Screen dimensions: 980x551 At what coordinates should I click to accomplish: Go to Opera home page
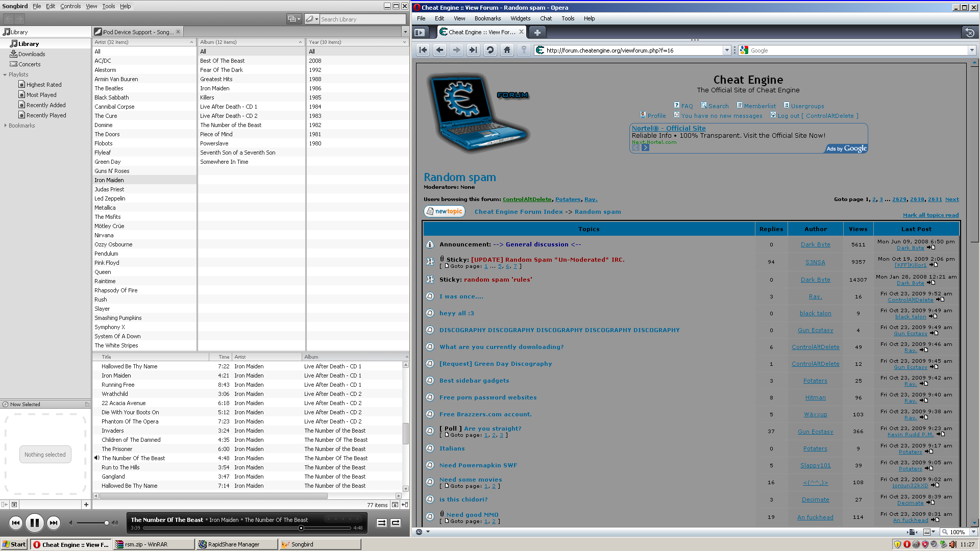click(507, 50)
